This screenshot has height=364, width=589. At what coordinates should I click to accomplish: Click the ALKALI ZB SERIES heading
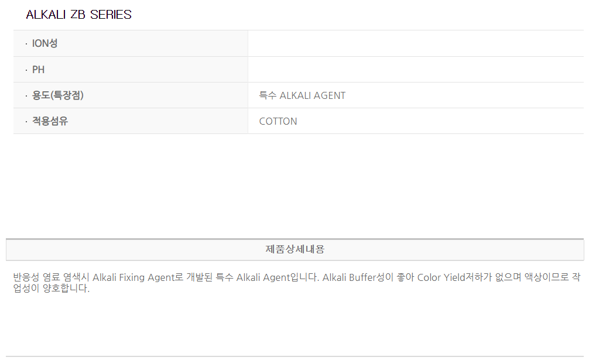(x=78, y=15)
